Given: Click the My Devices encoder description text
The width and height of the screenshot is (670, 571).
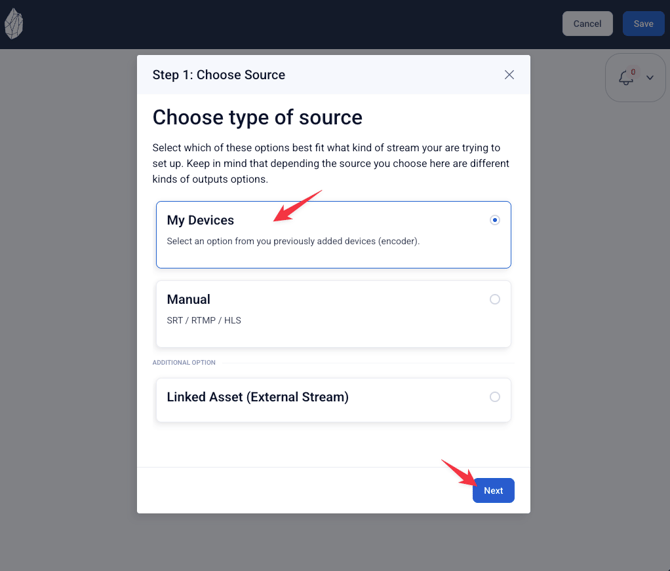Looking at the screenshot, I should click(293, 241).
